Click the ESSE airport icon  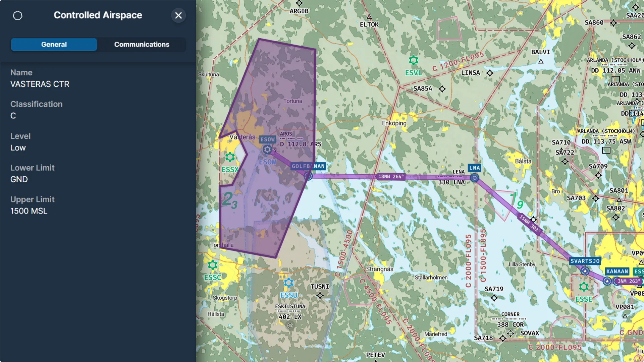(x=584, y=287)
